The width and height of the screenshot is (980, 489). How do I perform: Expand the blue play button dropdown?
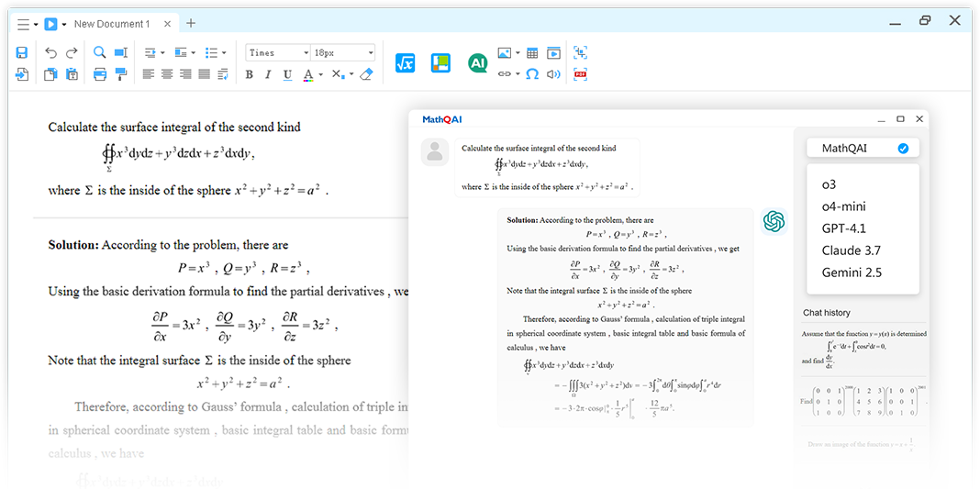pyautogui.click(x=63, y=25)
